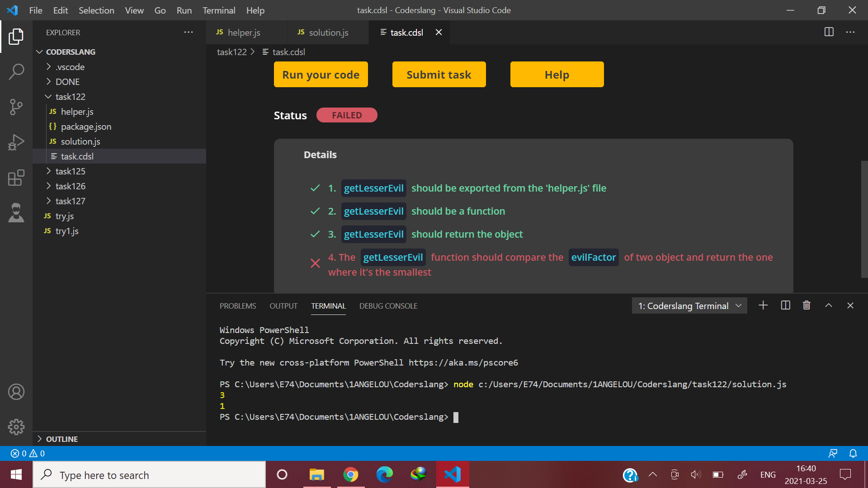The image size is (868, 488).
Task: Open the taskbar clock and date
Action: pos(806,474)
